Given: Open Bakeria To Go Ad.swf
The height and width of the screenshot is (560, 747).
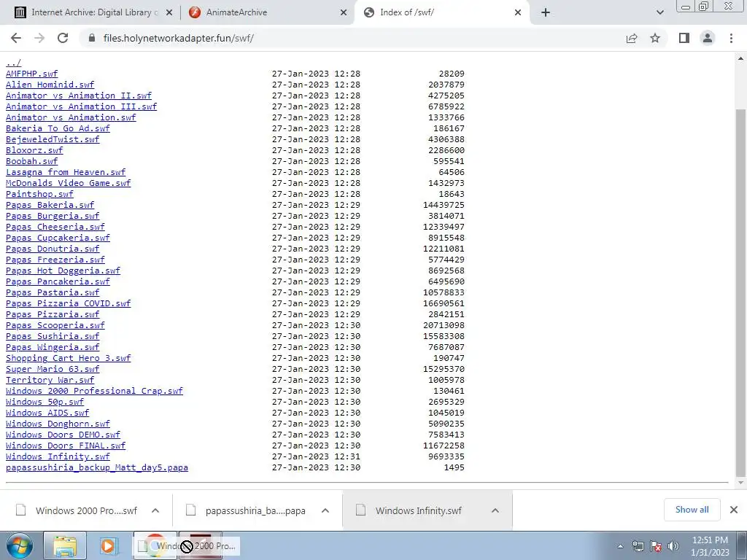Looking at the screenshot, I should 58,128.
